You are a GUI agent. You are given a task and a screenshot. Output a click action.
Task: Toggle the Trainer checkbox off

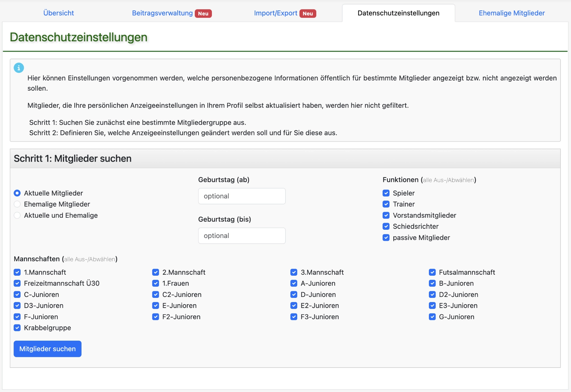pyautogui.click(x=386, y=204)
